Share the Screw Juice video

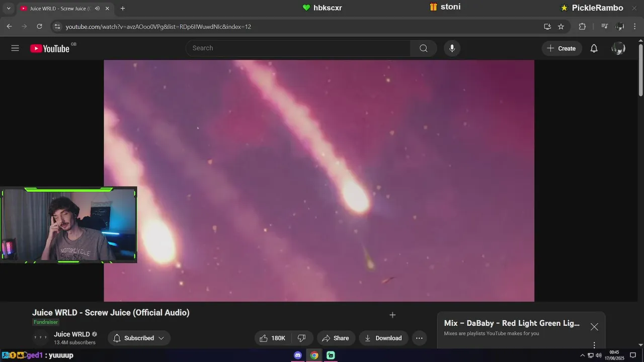pyautogui.click(x=336, y=338)
